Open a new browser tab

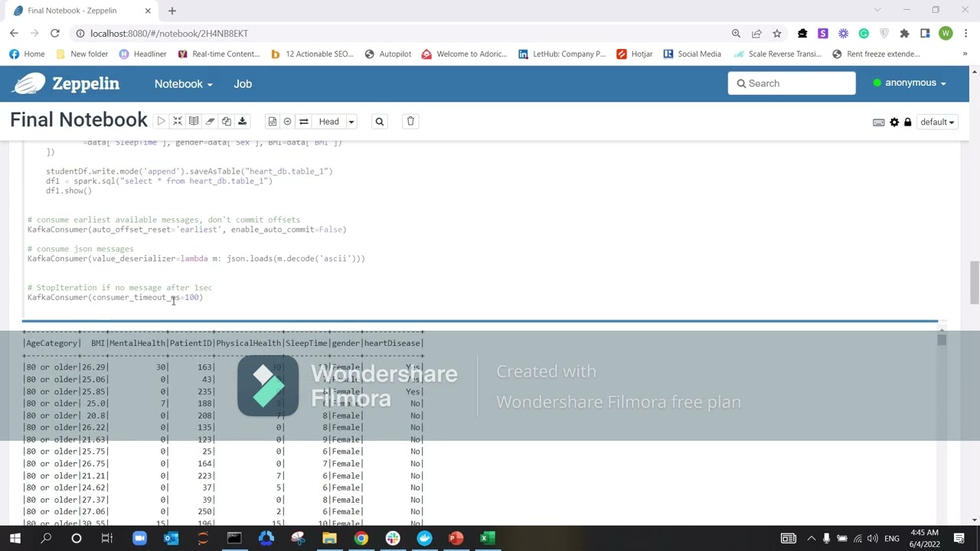point(171,10)
